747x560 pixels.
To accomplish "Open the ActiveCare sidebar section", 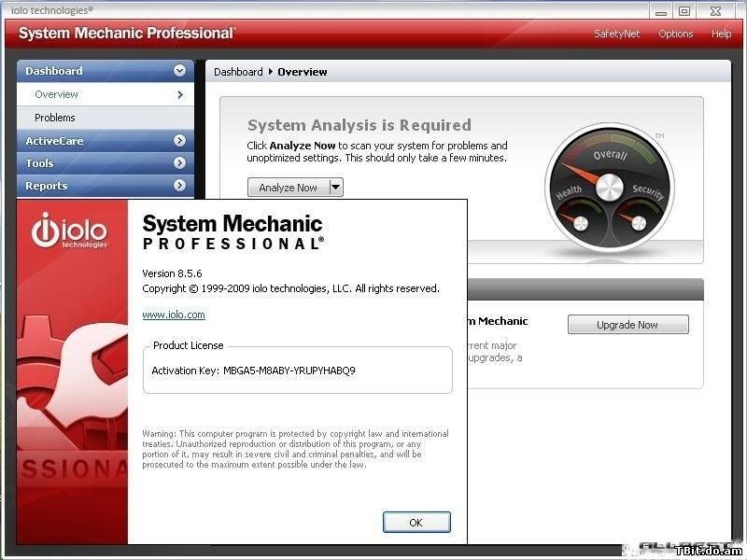I will click(106, 141).
